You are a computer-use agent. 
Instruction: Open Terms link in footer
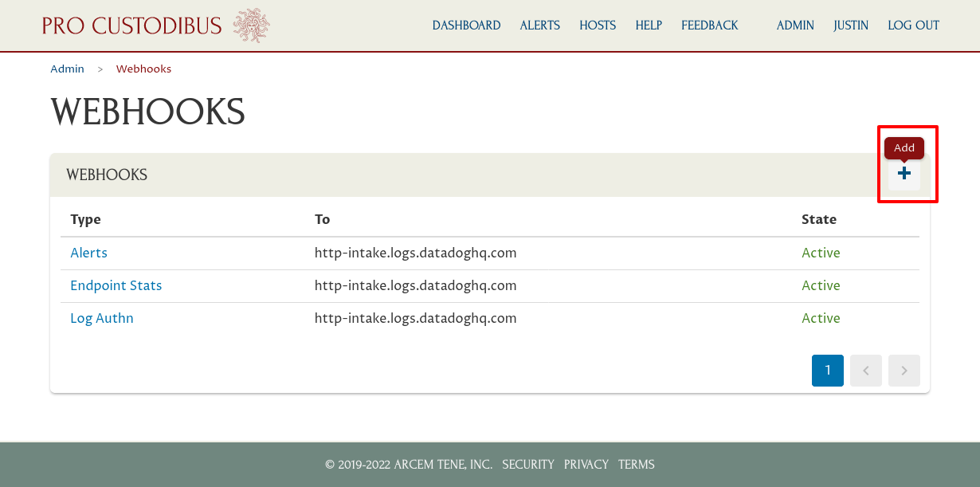coord(637,465)
